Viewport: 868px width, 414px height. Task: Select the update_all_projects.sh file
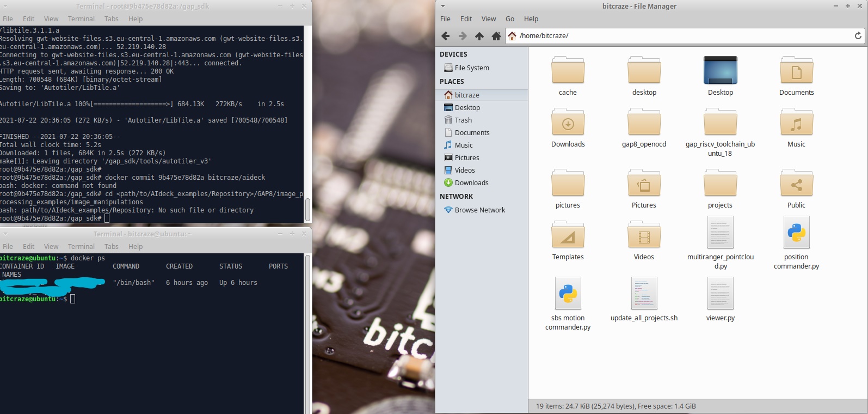click(644, 294)
